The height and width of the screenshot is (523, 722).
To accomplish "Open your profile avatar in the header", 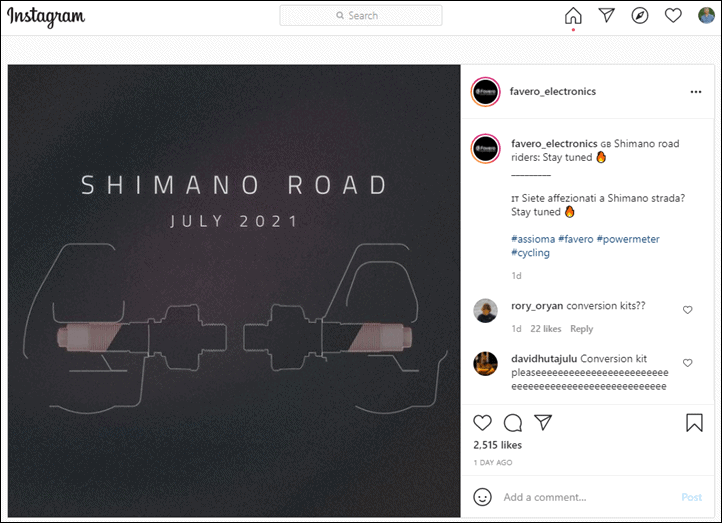I will [x=706, y=15].
